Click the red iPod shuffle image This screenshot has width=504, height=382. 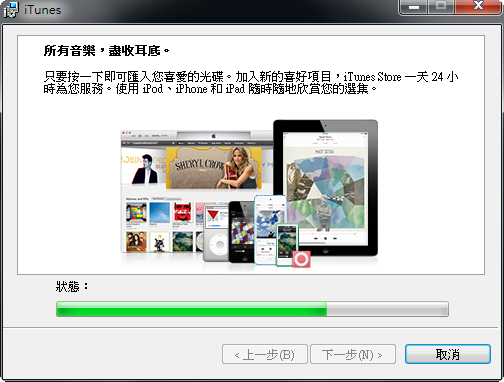pos(302,259)
